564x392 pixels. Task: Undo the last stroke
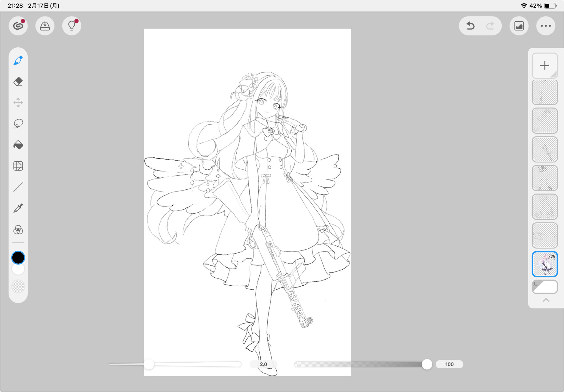(x=470, y=26)
